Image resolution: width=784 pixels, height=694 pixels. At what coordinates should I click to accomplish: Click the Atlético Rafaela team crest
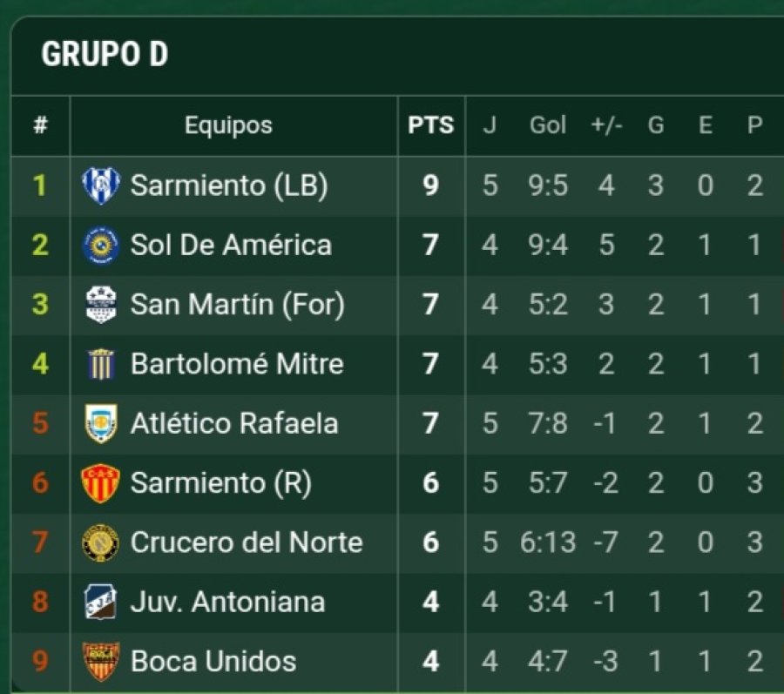100,424
